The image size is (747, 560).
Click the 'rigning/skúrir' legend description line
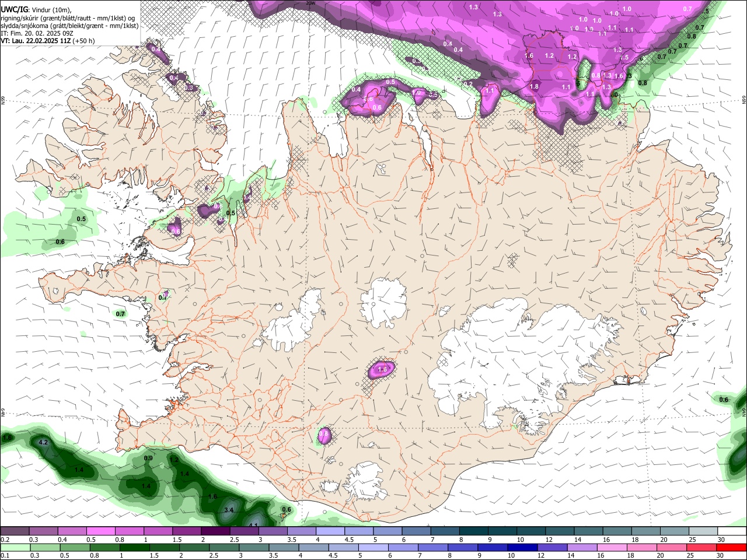68,17
